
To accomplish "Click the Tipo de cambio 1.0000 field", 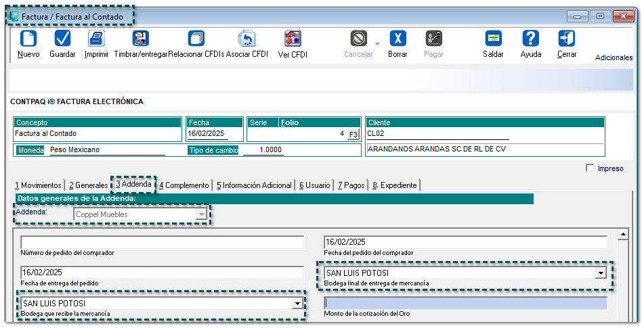I will [x=263, y=150].
